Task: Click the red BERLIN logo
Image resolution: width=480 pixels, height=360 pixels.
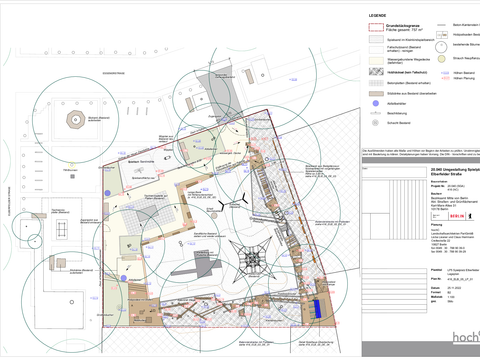Action: click(457, 216)
